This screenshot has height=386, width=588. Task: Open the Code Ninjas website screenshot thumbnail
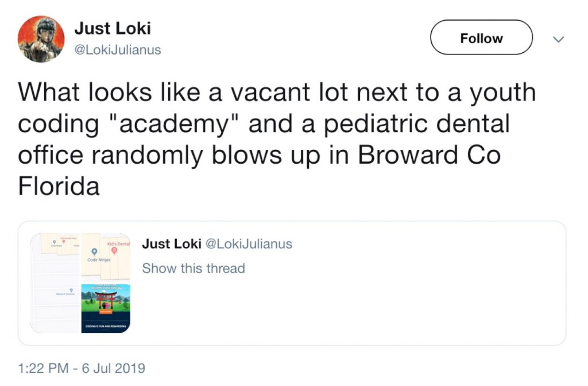(106, 308)
